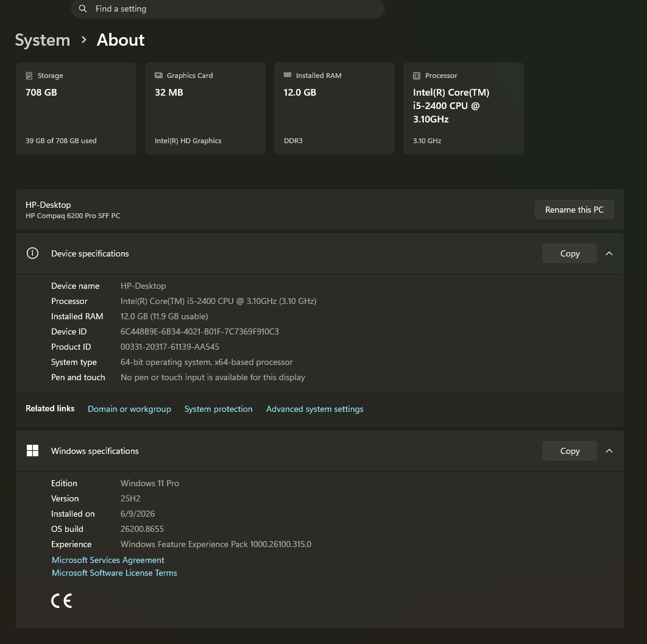Click 'Windows Feature Experience Pack 1000.26100.315.0' text
The width and height of the screenshot is (647, 644).
216,544
